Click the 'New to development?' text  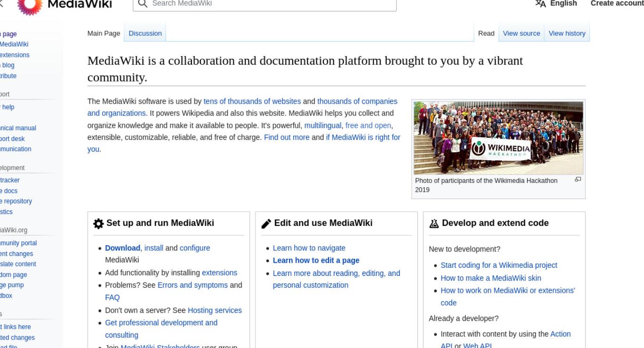pyautogui.click(x=464, y=249)
